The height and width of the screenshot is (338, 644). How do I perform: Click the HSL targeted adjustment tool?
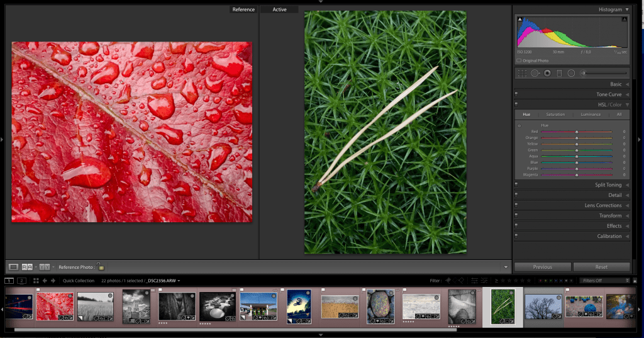519,126
